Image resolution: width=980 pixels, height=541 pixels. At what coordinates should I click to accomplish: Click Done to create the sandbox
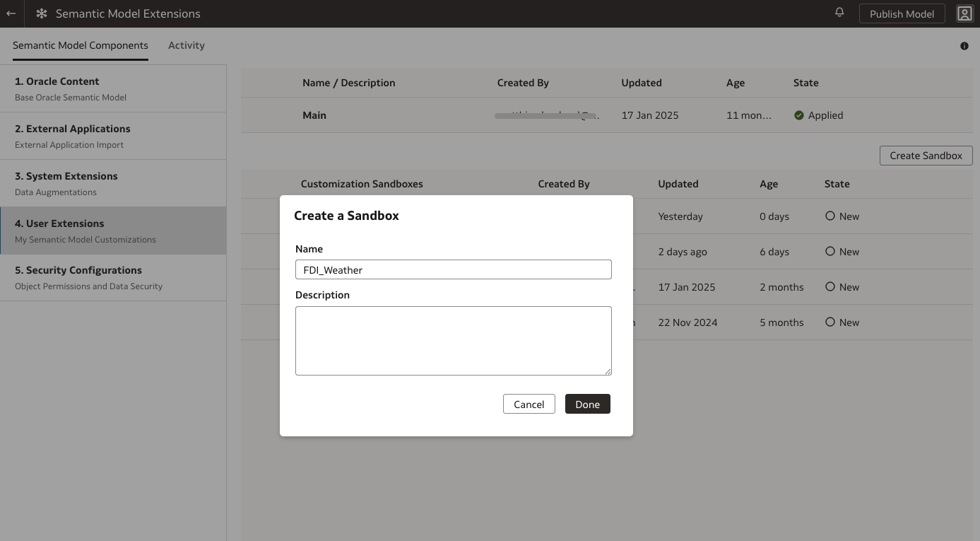tap(587, 404)
